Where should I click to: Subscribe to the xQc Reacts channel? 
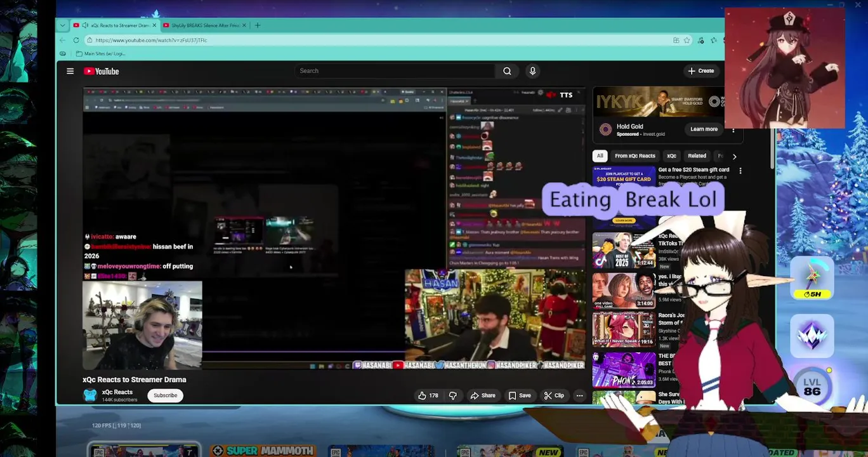pyautogui.click(x=165, y=395)
